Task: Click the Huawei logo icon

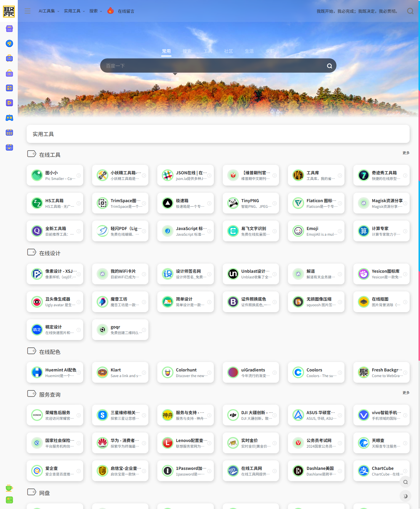Action: pos(102,443)
